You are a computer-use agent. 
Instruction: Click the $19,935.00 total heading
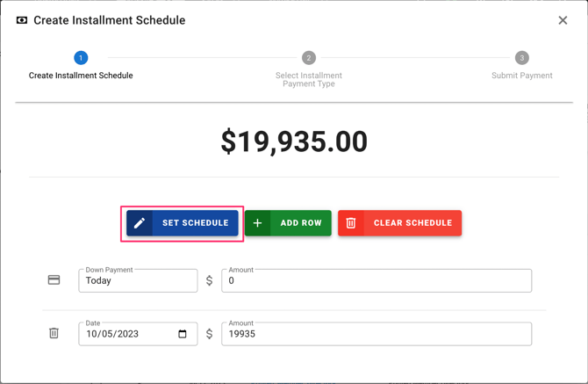[x=294, y=141]
